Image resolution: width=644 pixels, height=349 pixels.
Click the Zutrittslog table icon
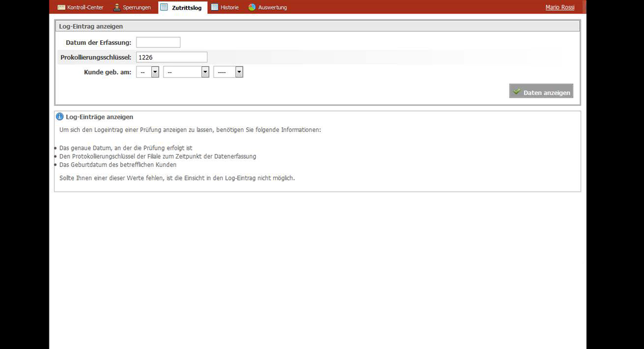164,7
